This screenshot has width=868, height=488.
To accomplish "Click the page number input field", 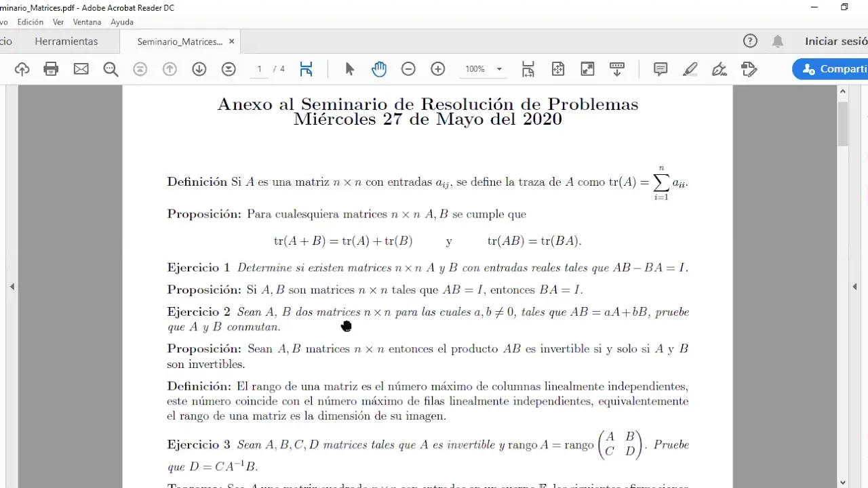I will 260,69.
